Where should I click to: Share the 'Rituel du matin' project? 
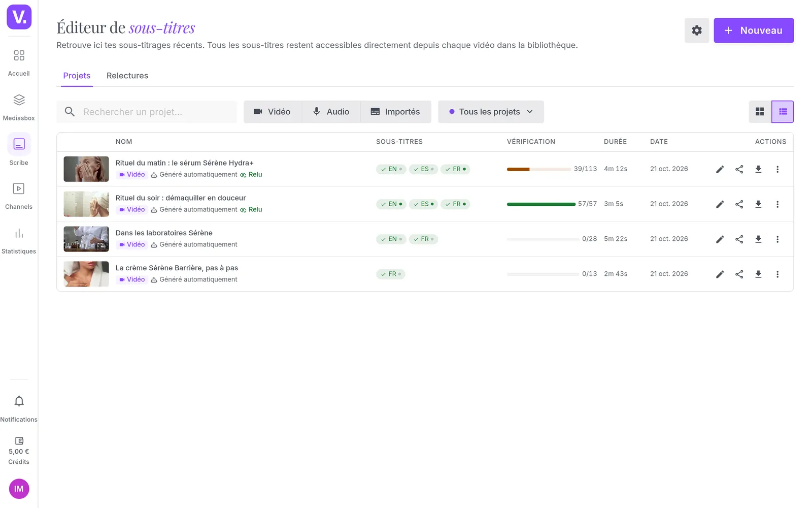(x=739, y=169)
